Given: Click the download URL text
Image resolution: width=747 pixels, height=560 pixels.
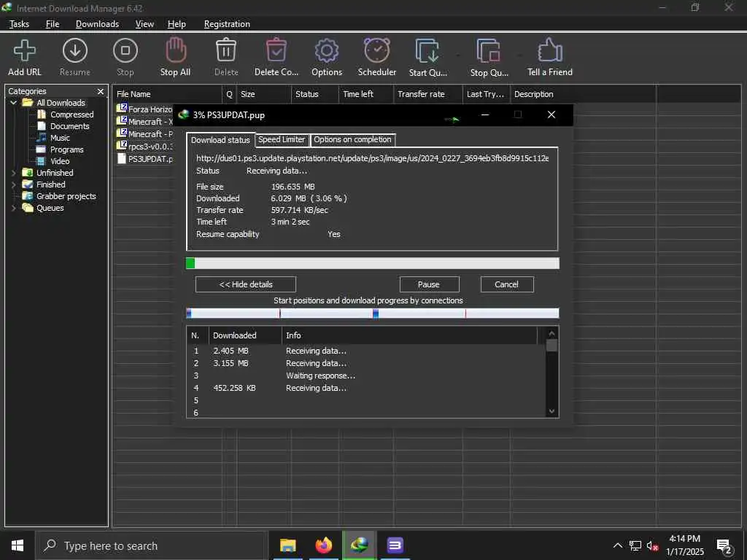Looking at the screenshot, I should click(373, 158).
